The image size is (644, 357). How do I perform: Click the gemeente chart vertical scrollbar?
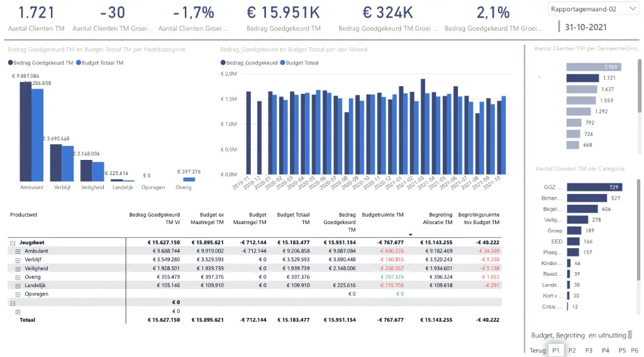639,86
